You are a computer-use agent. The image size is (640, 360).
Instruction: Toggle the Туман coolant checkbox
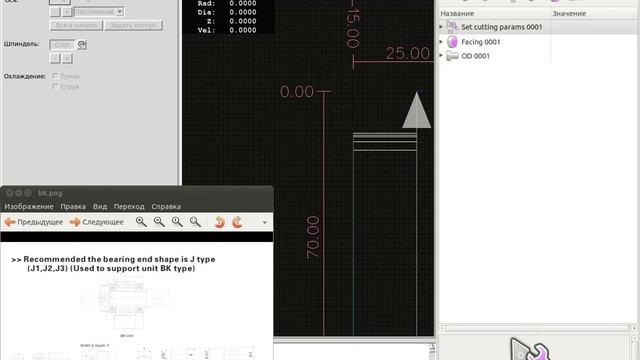coord(55,76)
